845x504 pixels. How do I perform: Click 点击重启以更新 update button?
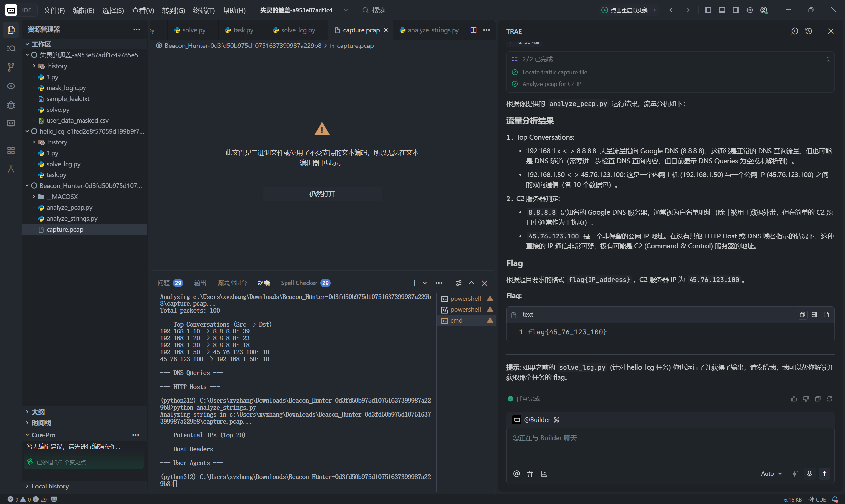point(628,10)
